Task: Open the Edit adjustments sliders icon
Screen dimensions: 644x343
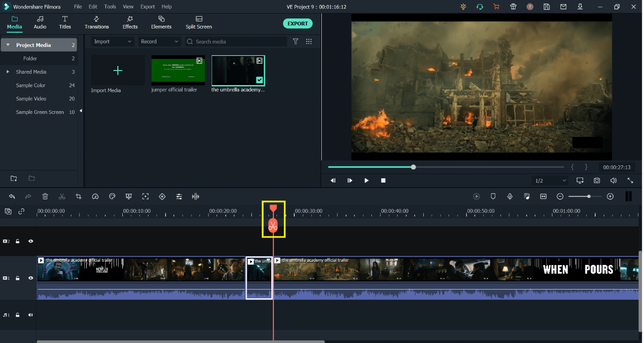Action: pos(179,197)
